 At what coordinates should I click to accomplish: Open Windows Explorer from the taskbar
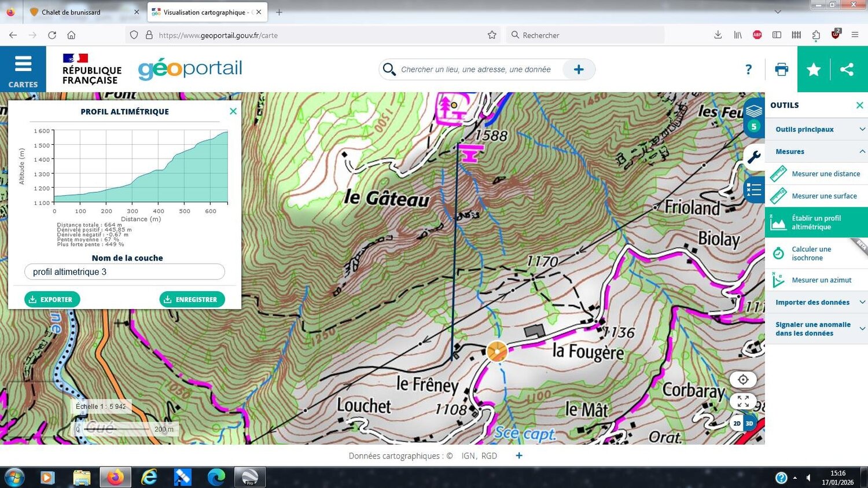click(82, 478)
